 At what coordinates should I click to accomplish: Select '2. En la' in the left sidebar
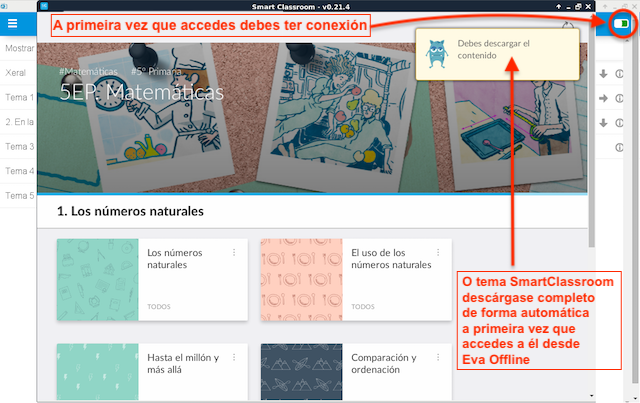pyautogui.click(x=18, y=122)
